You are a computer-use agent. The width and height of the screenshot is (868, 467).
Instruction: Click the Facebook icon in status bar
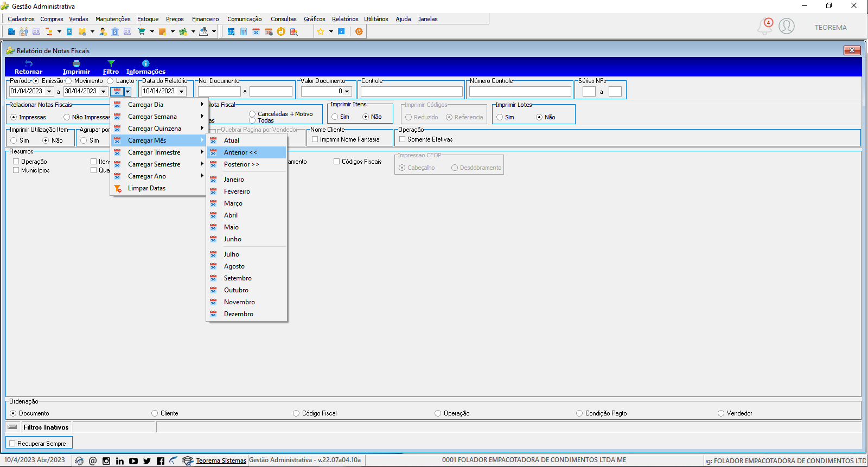click(161, 461)
